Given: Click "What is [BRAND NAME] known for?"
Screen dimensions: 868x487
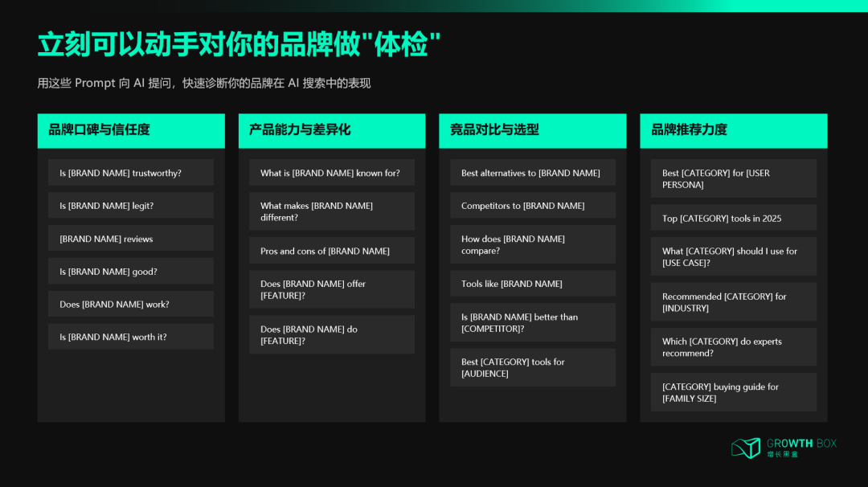Looking at the screenshot, I should (331, 172).
